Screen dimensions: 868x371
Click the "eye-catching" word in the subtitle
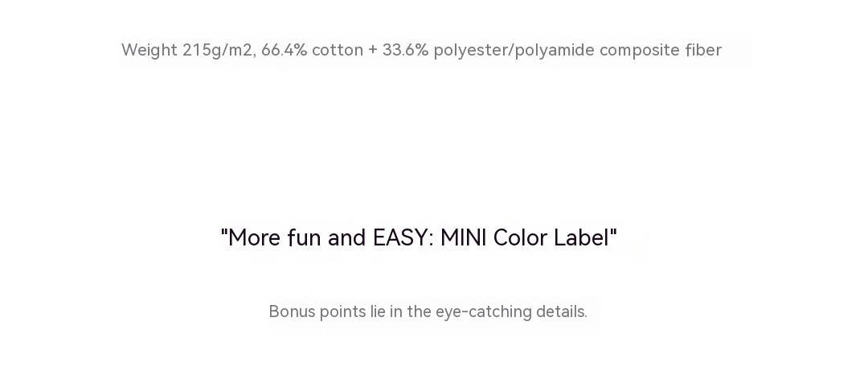coord(483,312)
